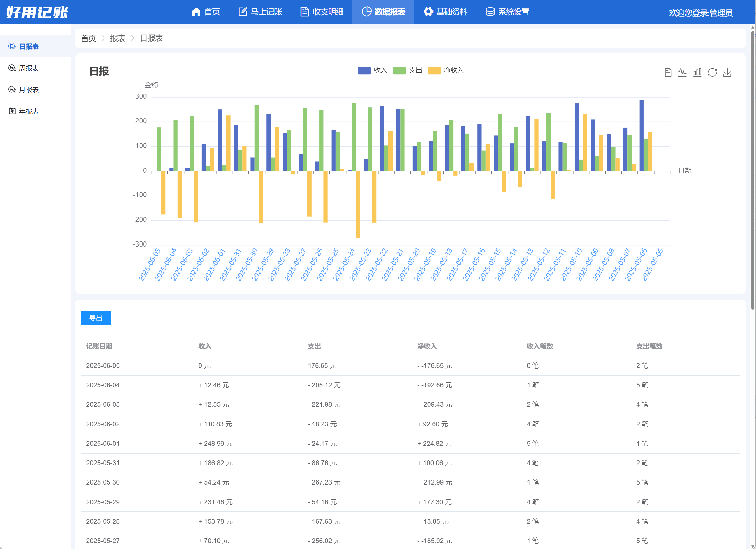756x549 pixels.
Task: Click the 支出 table column header
Action: [314, 346]
